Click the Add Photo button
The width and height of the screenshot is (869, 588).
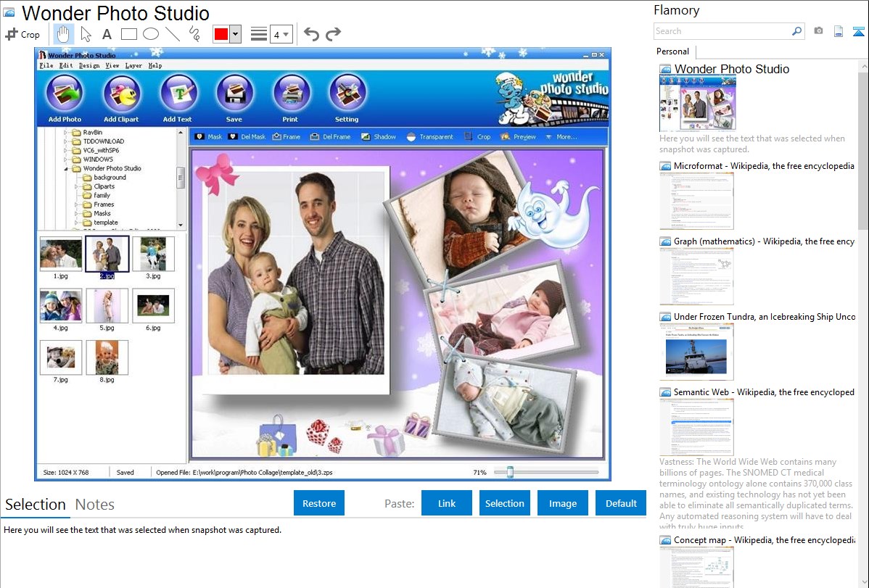coord(65,98)
